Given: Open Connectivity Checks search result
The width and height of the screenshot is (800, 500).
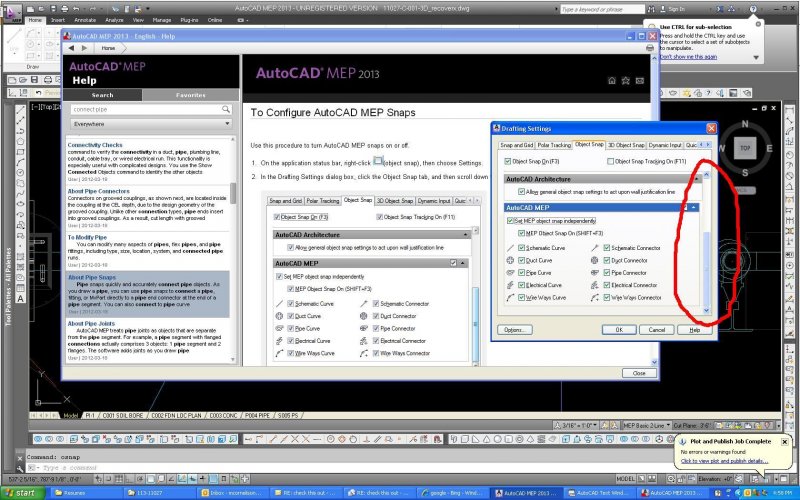Looking at the screenshot, I should [95, 145].
